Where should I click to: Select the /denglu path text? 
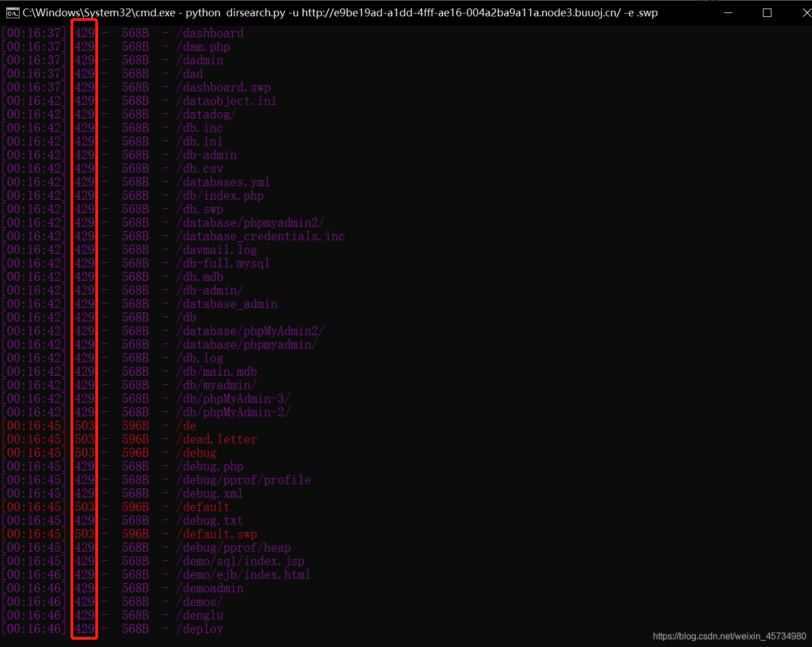pyautogui.click(x=200, y=615)
